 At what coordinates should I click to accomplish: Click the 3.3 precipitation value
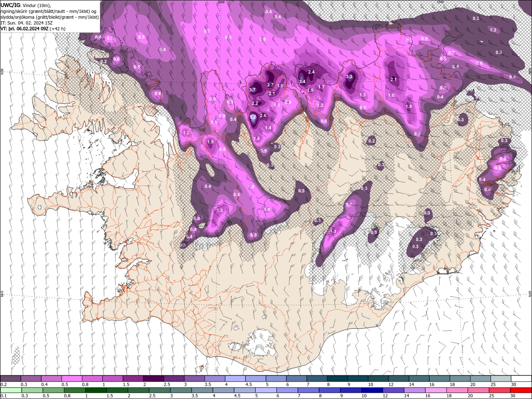349,76
